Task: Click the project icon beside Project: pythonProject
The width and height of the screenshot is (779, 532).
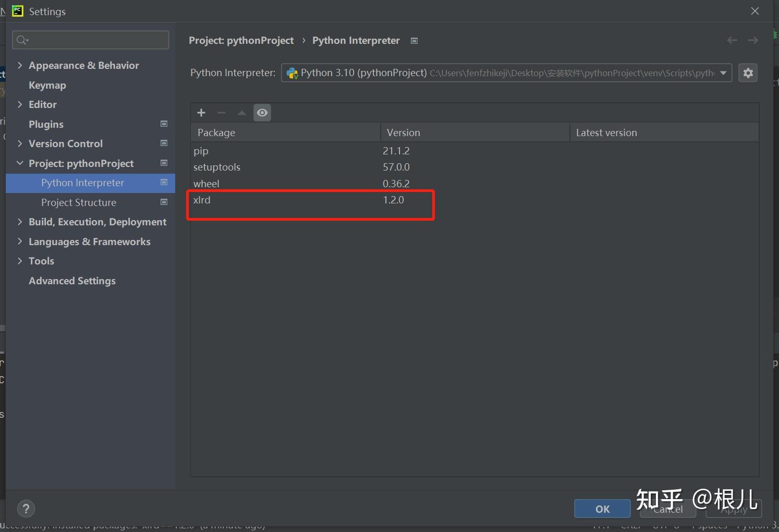Action: pyautogui.click(x=164, y=163)
